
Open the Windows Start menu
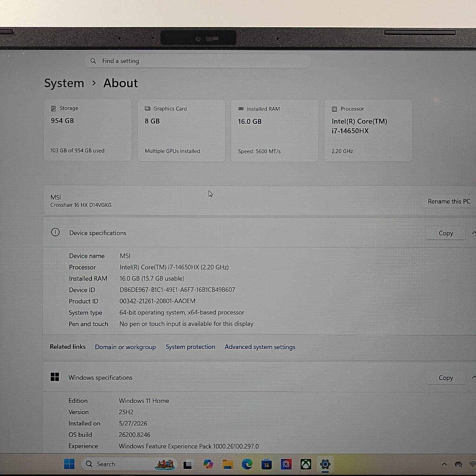(69, 464)
